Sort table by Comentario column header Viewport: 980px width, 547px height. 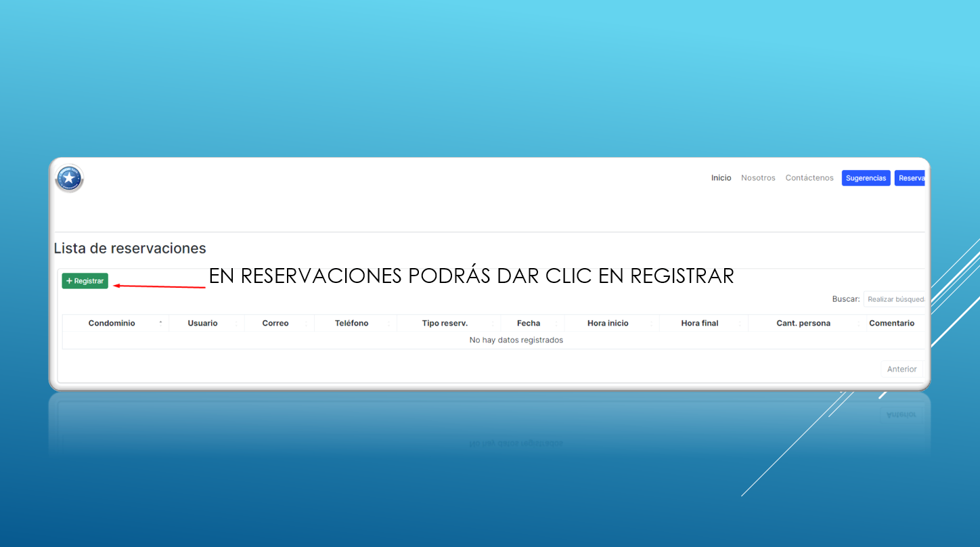point(891,324)
